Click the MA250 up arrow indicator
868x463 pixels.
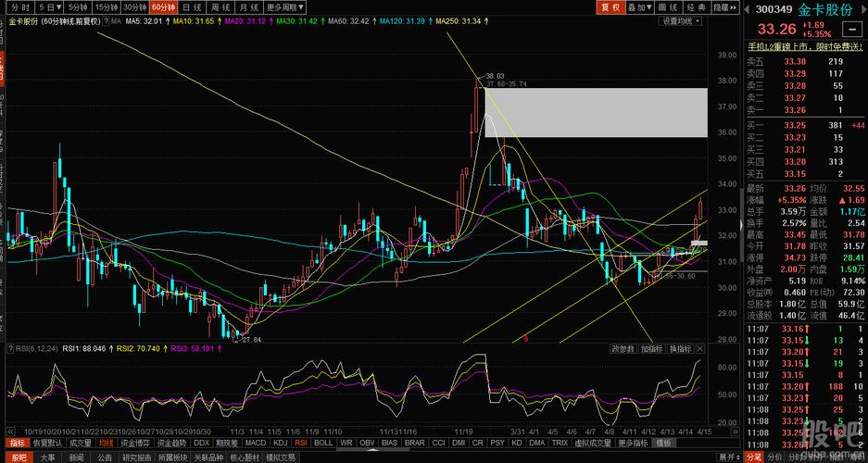click(486, 21)
